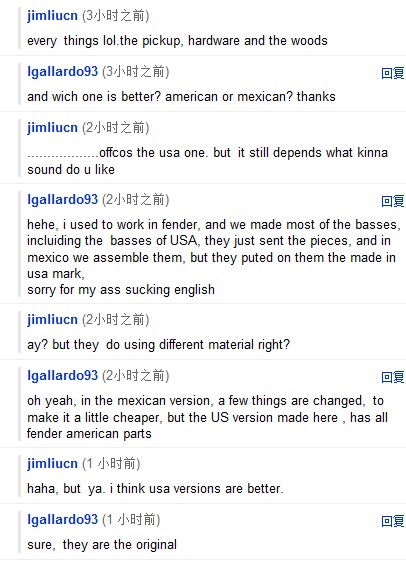Open jimliucn profile above 'different material right' comment
The height and width of the screenshot is (563, 406).
pyautogui.click(x=52, y=320)
